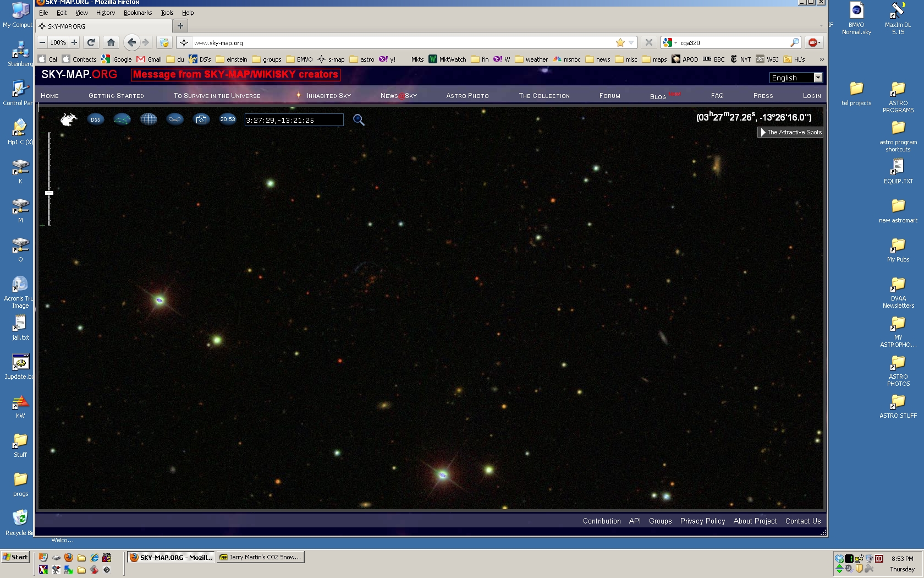Click the Login link
Image resolution: width=924 pixels, height=578 pixels.
(812, 96)
